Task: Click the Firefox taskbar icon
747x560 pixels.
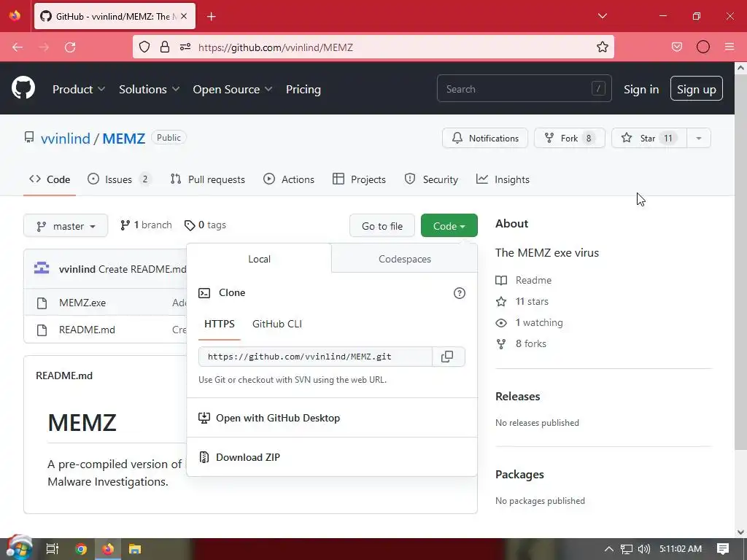Action: click(x=108, y=549)
